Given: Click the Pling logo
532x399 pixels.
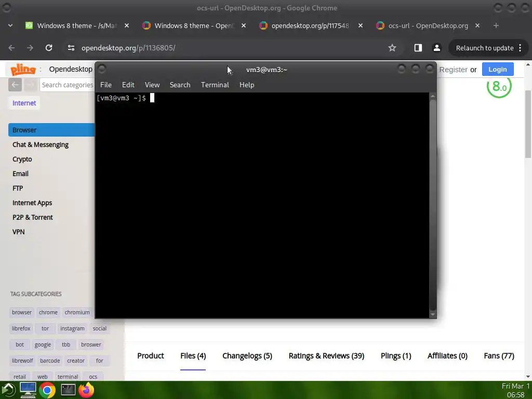Looking at the screenshot, I should [23, 69].
